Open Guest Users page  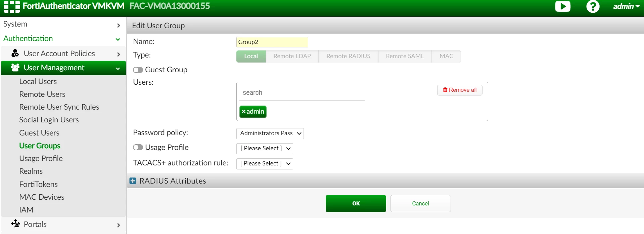point(39,133)
